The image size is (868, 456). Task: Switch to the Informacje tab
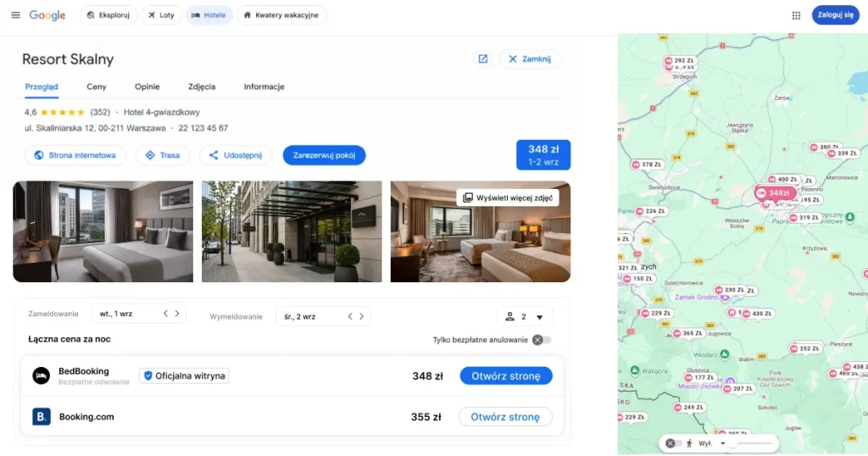(x=264, y=87)
